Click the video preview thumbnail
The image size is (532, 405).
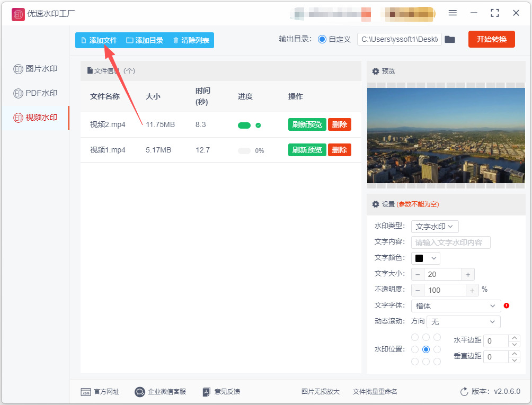(x=446, y=136)
